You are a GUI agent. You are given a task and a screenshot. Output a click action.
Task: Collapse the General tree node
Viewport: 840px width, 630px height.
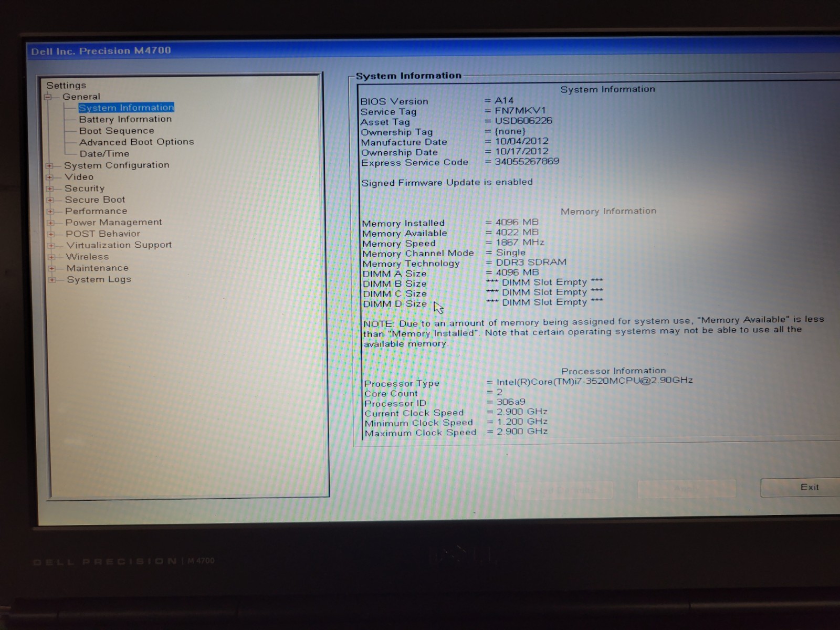[x=48, y=97]
